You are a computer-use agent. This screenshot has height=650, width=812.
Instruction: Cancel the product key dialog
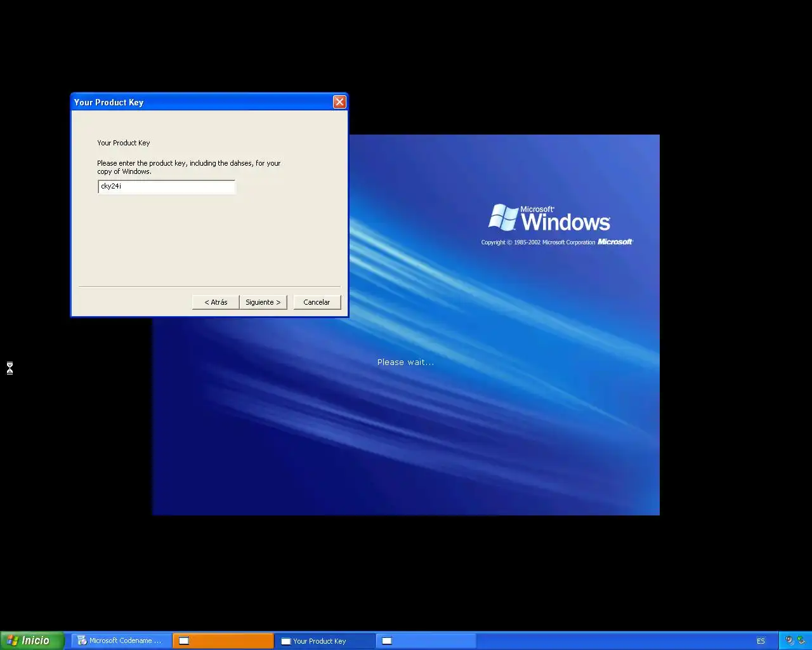point(317,302)
